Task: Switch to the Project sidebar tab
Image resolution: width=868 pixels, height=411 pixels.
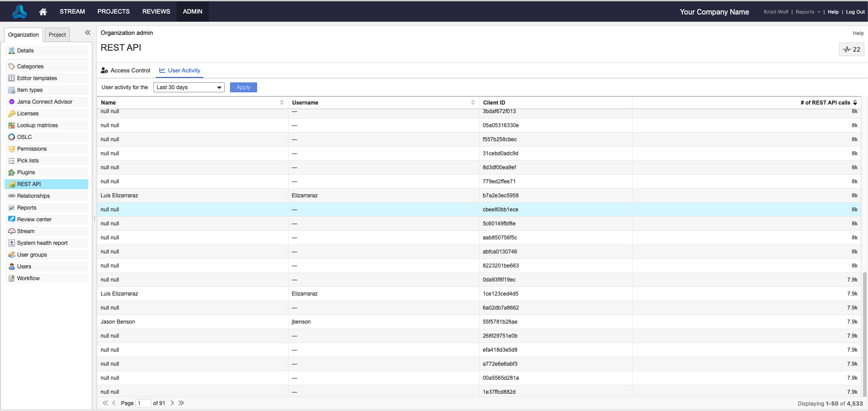Action: point(57,35)
